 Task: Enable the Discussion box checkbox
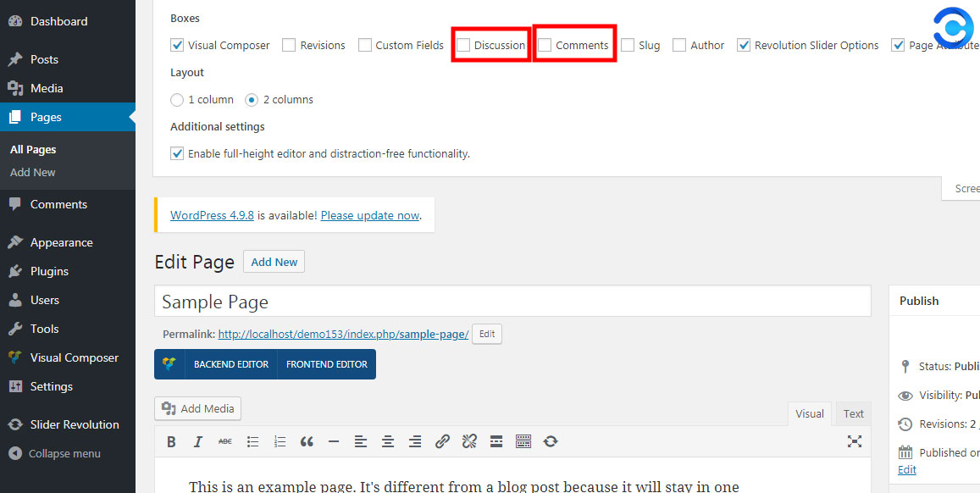pyautogui.click(x=463, y=45)
